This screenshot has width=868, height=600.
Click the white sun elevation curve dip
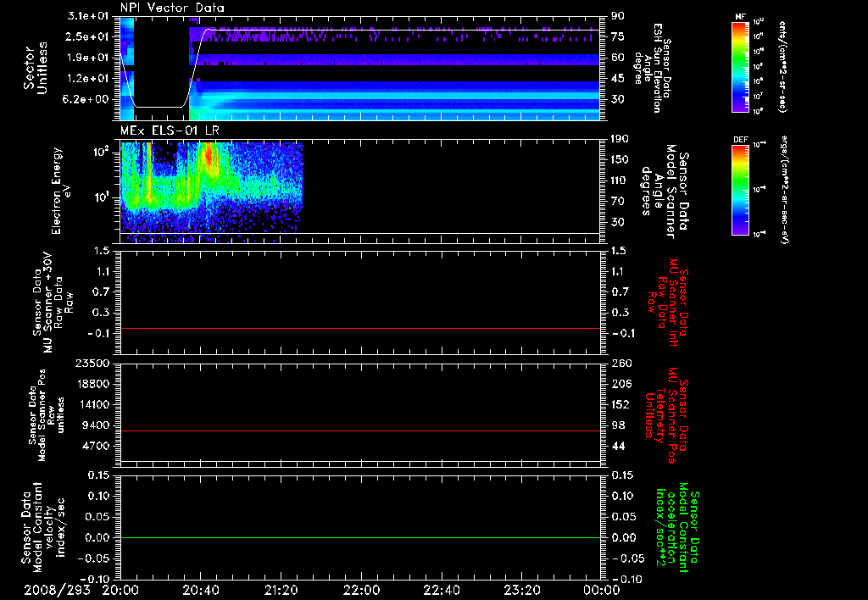[x=158, y=107]
